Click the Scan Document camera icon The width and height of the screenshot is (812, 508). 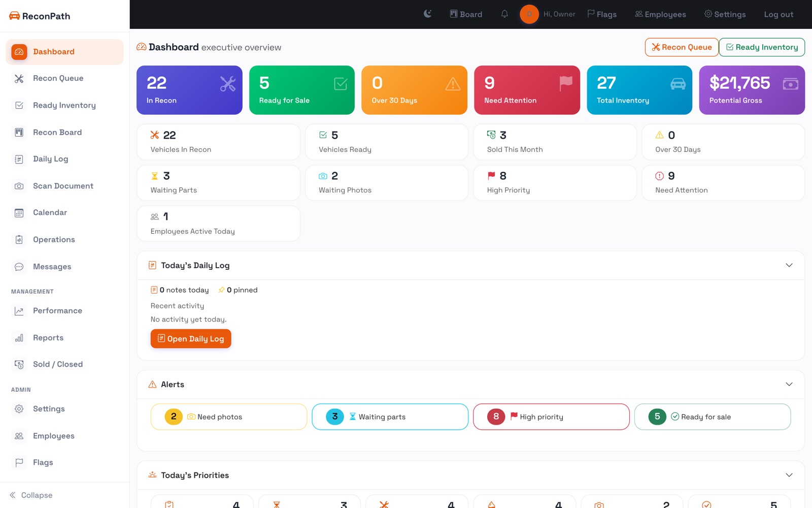point(19,186)
